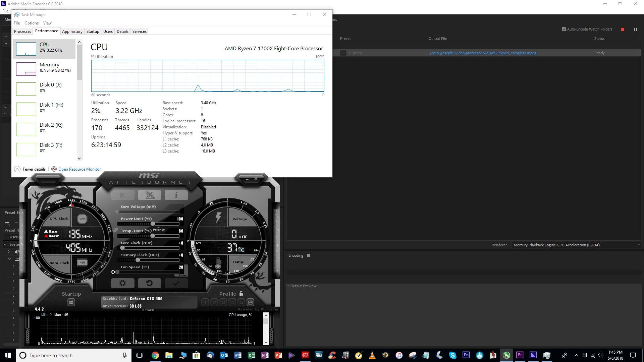Viewport: 644px width, 362px height.
Task: Toggle Apply at Windows Startup button
Action: 71,302
